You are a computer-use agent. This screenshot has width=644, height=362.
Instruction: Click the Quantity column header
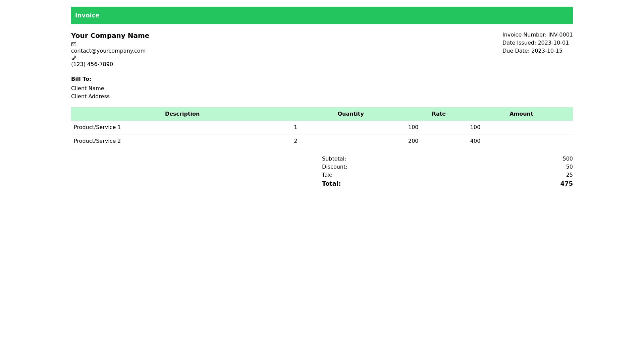tap(351, 114)
